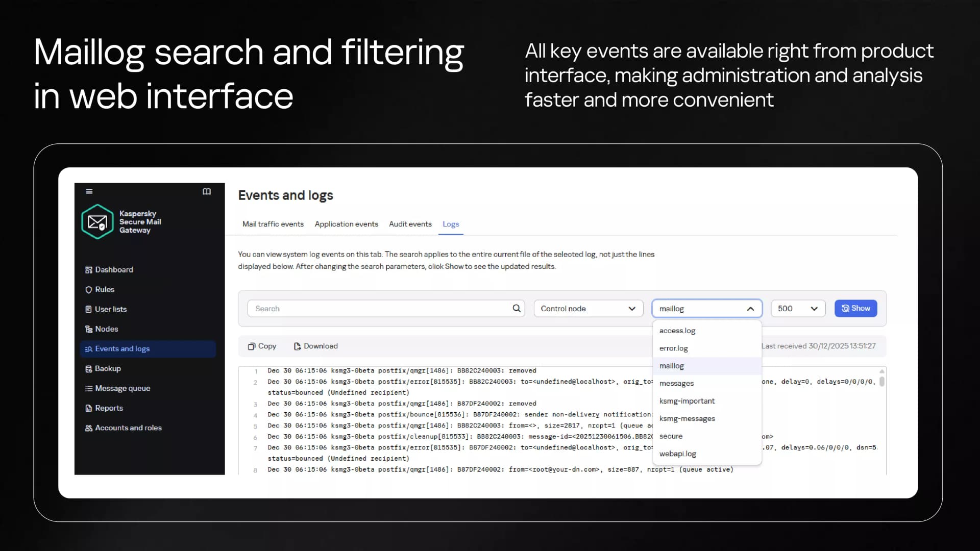Select ksmg-important log option
This screenshot has width=980, height=551.
pos(707,401)
